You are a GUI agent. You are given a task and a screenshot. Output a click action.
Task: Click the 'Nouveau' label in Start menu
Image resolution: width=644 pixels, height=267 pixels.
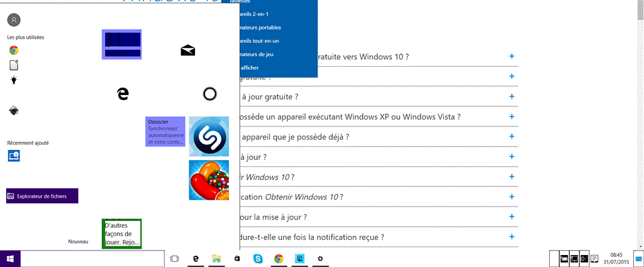[78, 241]
